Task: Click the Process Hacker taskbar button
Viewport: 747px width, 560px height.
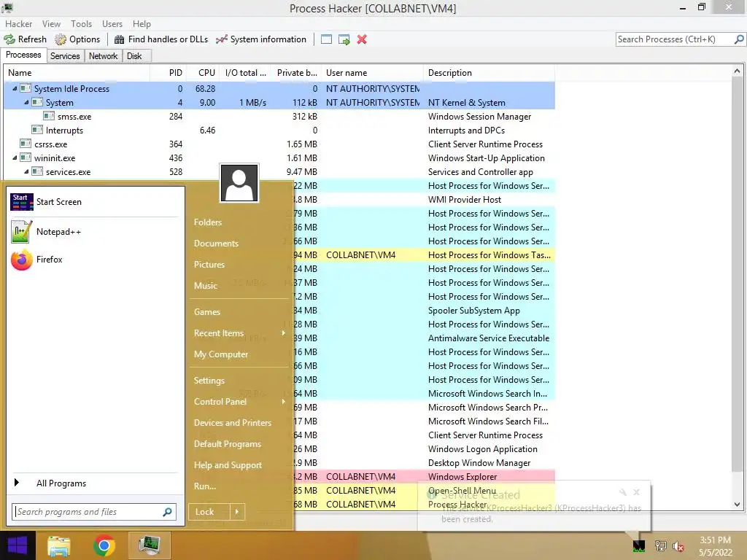Action: 149,545
